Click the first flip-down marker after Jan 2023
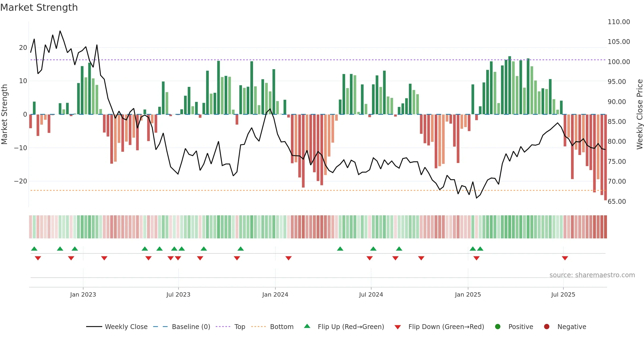Image resolution: width=644 pixels, height=362 pixels. click(x=104, y=258)
